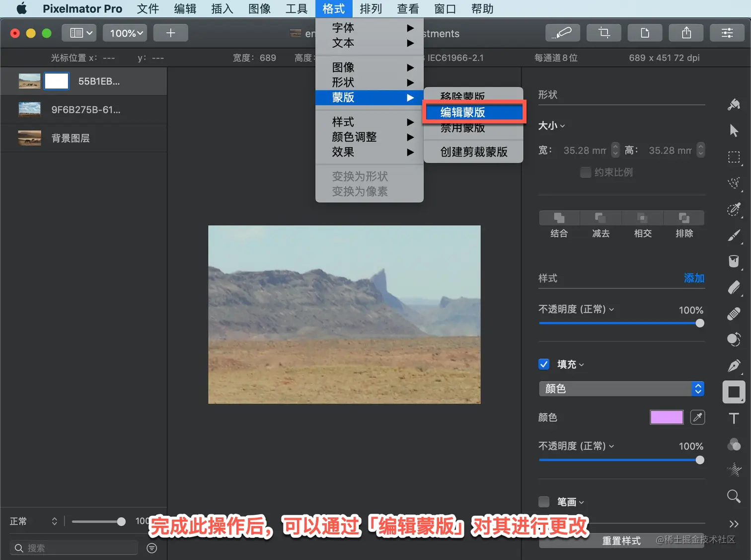This screenshot has height=560, width=751.
Task: Click the Crop button in top toolbar
Action: [604, 33]
